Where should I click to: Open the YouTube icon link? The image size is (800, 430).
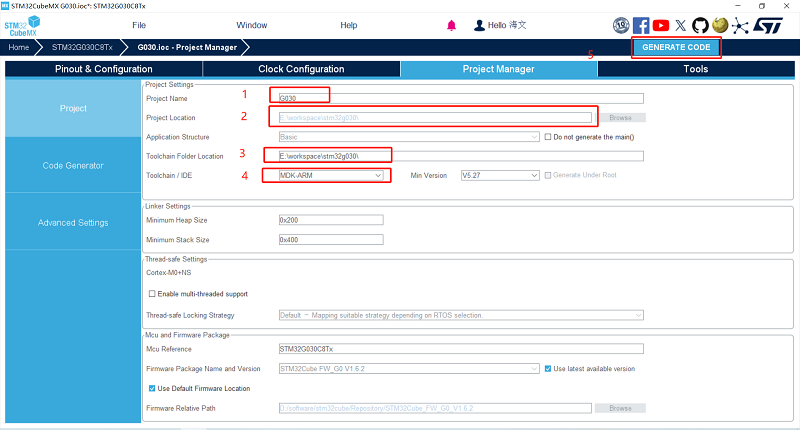(661, 25)
